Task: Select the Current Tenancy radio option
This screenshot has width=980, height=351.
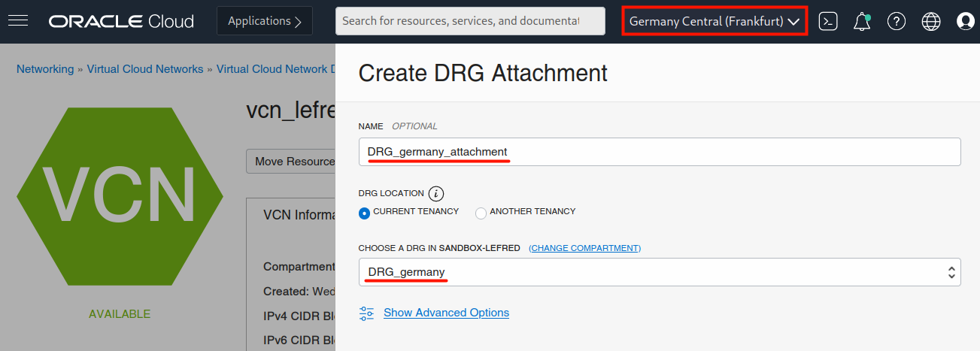Action: [365, 213]
